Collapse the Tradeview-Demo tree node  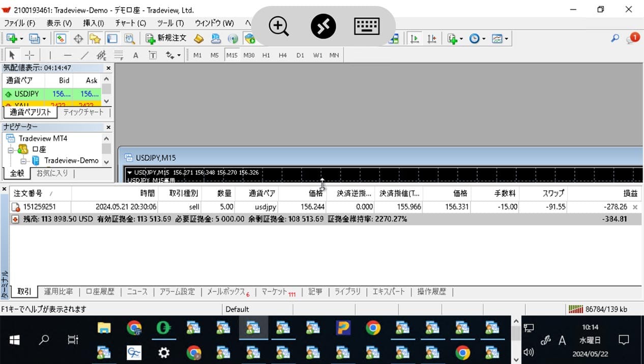[23, 161]
